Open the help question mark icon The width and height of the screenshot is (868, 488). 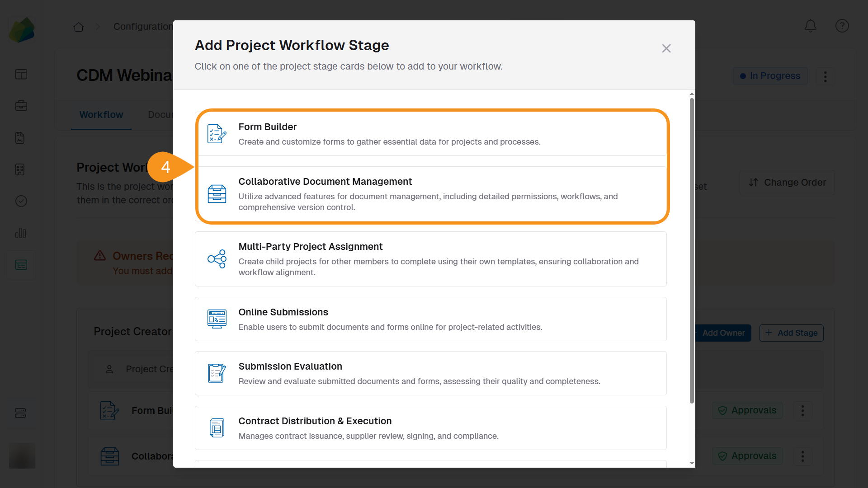842,26
